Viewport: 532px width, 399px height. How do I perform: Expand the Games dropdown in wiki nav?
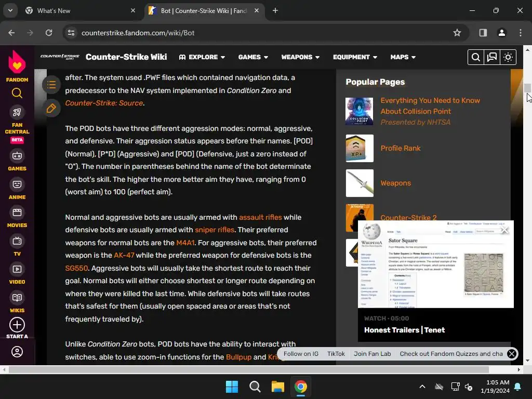pos(253,57)
